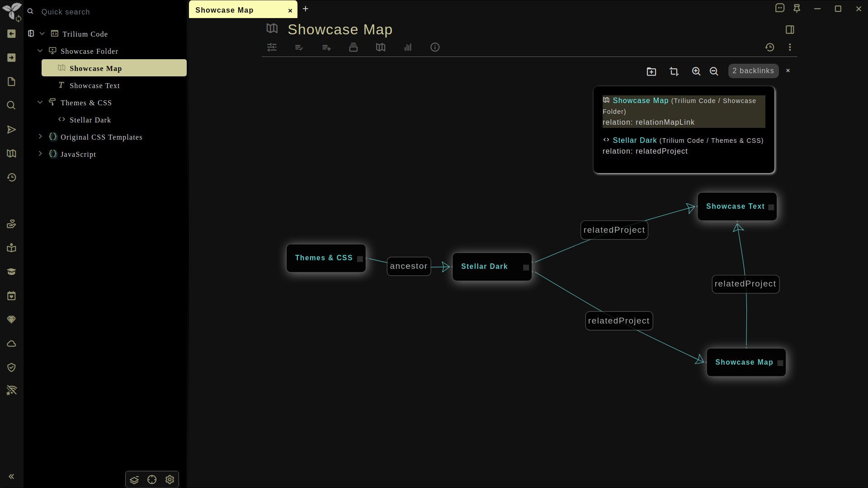
Task: Open the search icon in the left launcher
Action: [x=12, y=105]
